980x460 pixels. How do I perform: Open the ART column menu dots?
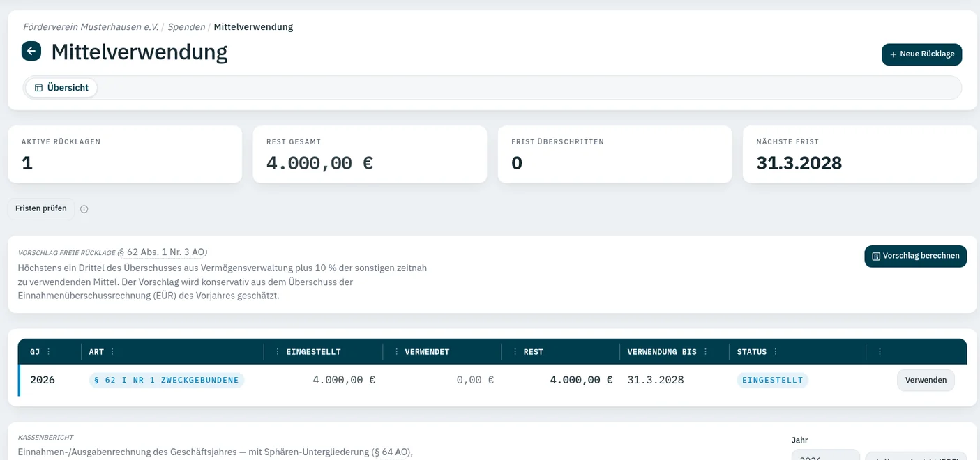click(x=112, y=352)
